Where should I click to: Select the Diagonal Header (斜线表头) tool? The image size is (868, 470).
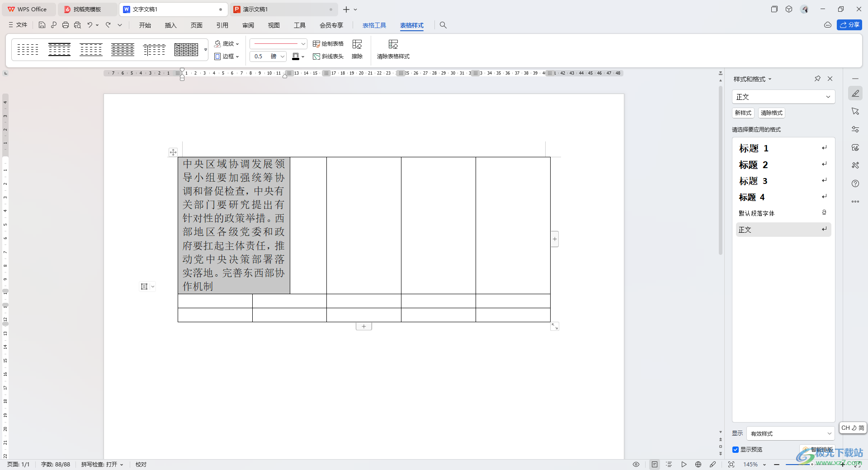328,56
